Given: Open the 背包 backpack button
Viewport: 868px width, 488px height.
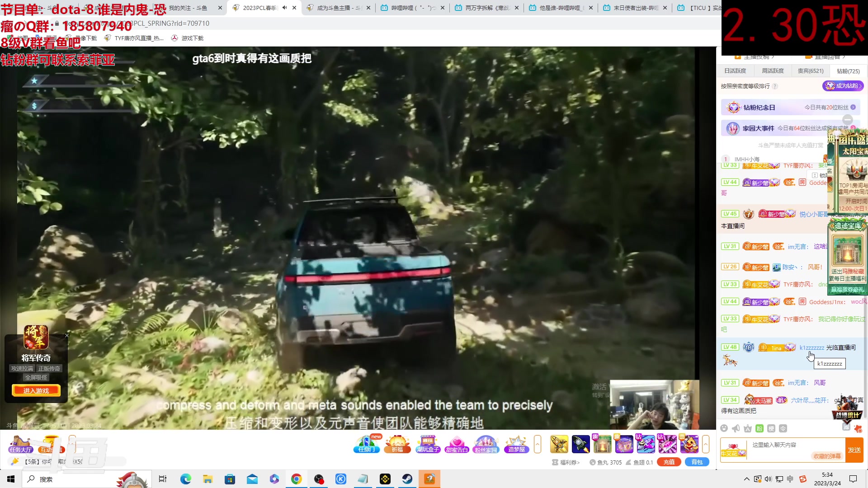Looking at the screenshot, I should click(697, 462).
